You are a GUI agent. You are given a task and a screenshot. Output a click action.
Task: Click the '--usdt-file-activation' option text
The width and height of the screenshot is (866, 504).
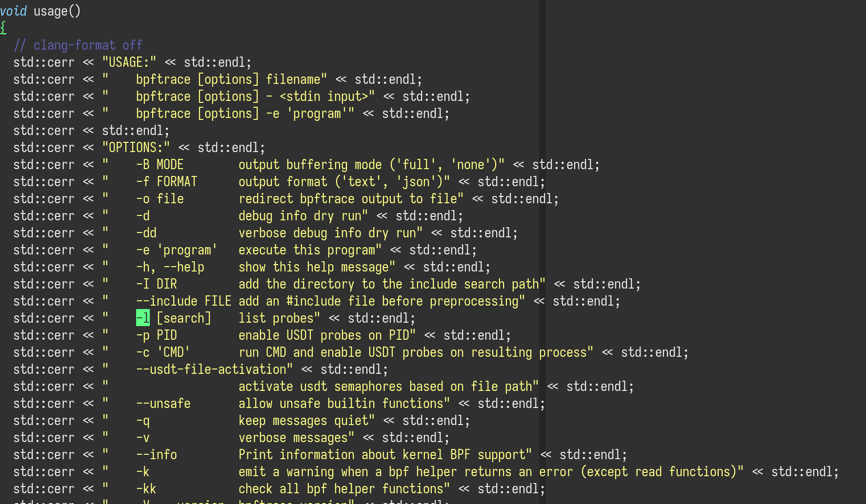coord(211,369)
